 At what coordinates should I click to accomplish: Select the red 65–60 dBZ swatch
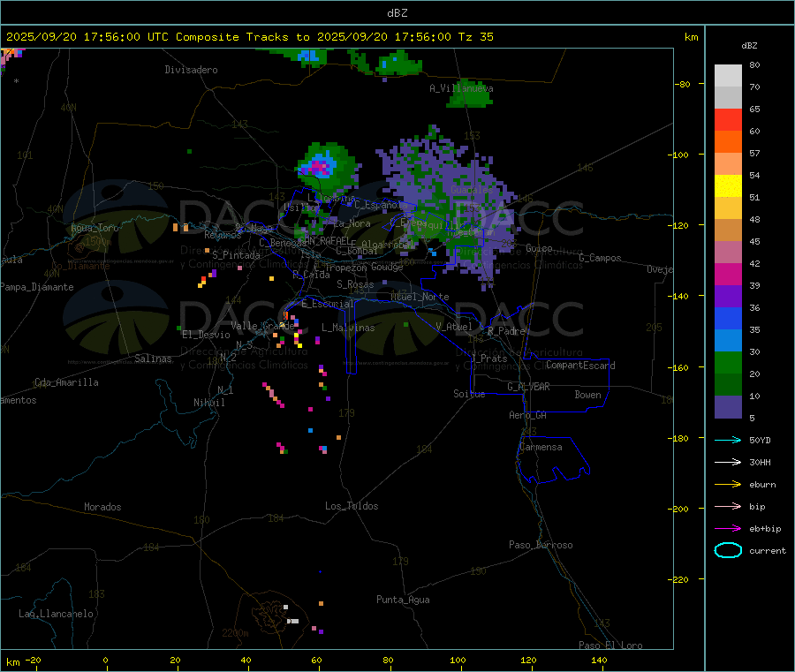pos(728,119)
